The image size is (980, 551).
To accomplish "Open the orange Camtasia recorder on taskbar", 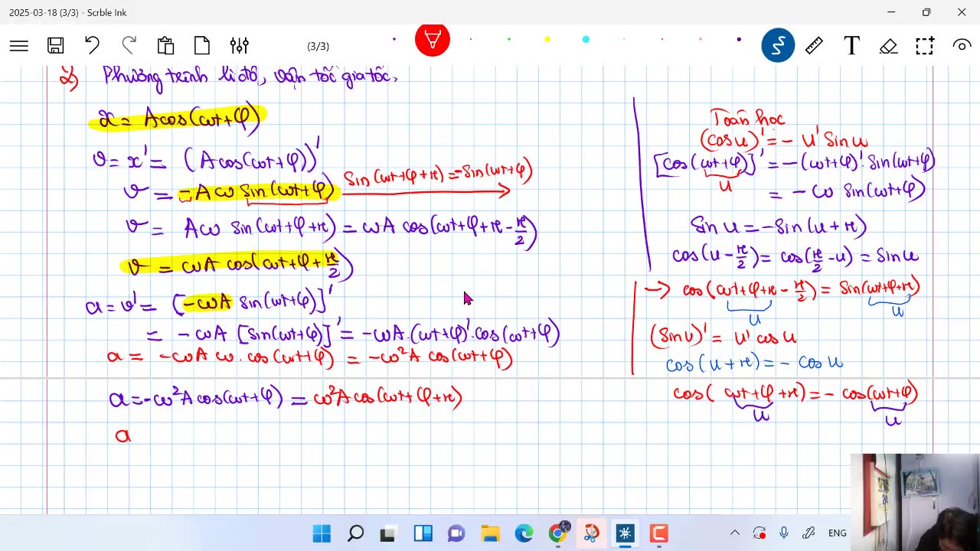I will [658, 533].
